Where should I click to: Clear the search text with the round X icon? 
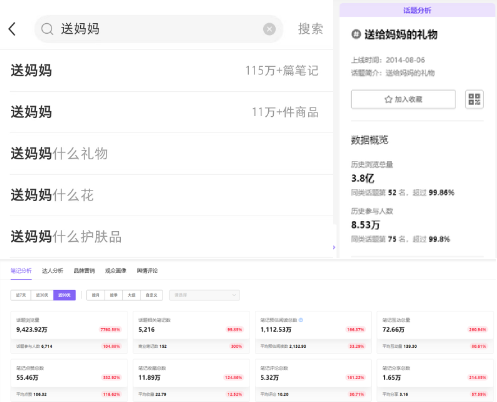click(x=269, y=29)
